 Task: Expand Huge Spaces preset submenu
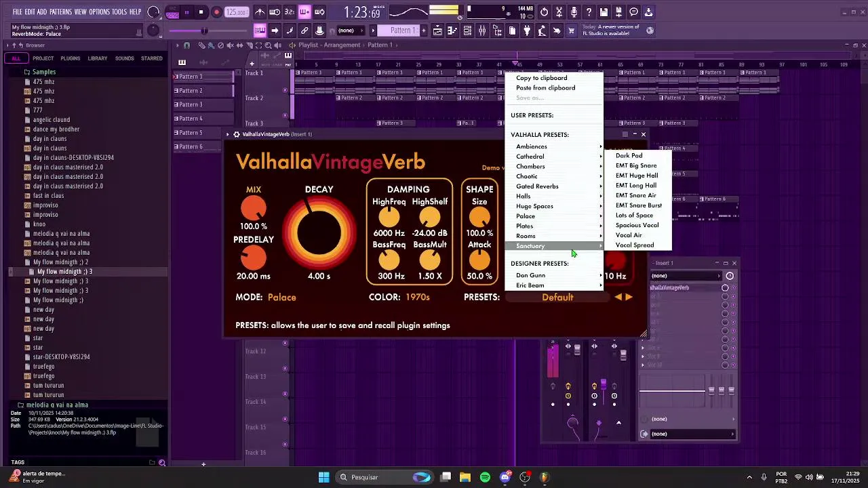tap(554, 206)
